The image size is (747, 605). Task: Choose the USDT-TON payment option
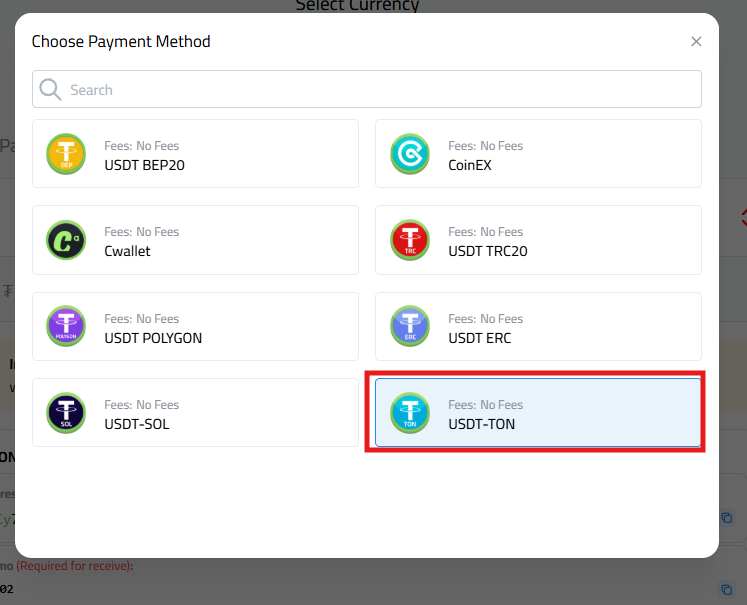538,413
